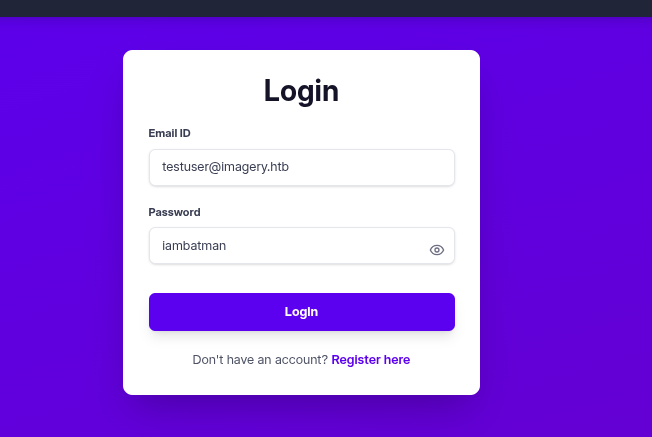Toggle password visibility with the eye icon
Screen dimensions: 652x437
pyautogui.click(x=437, y=250)
